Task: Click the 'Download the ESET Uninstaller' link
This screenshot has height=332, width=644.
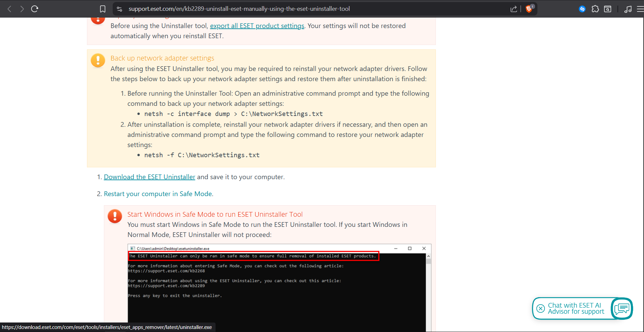Action: [x=150, y=177]
